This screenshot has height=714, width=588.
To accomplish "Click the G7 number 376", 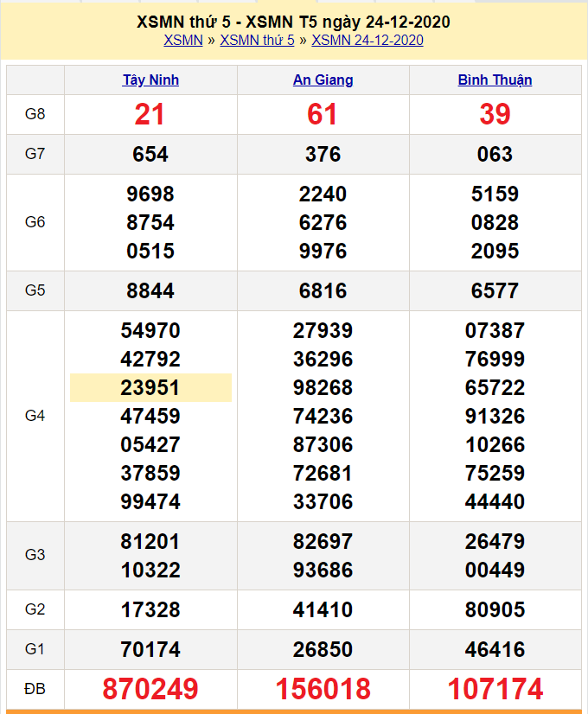I will [x=323, y=155].
